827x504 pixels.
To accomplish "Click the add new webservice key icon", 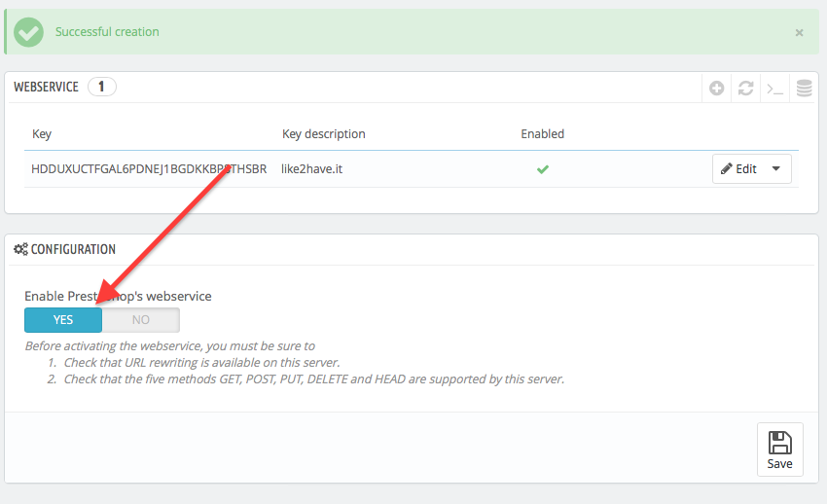I will click(717, 89).
